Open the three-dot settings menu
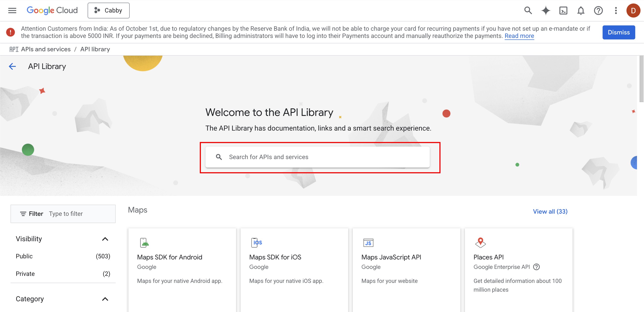 (616, 11)
